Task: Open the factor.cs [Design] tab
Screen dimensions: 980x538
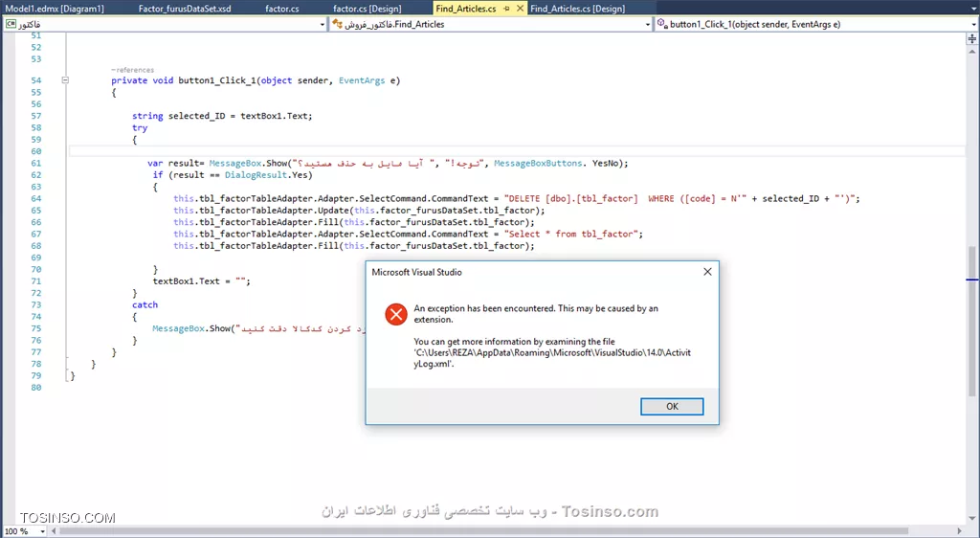Action: (x=367, y=8)
